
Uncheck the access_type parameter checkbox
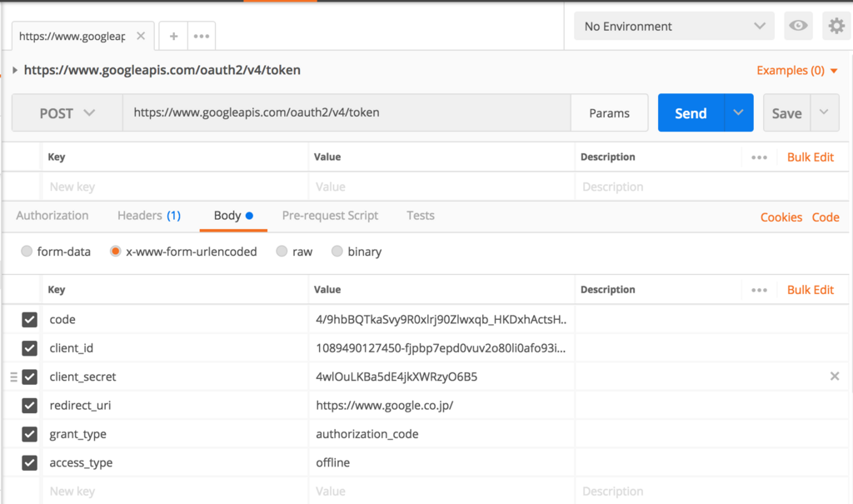(x=29, y=462)
